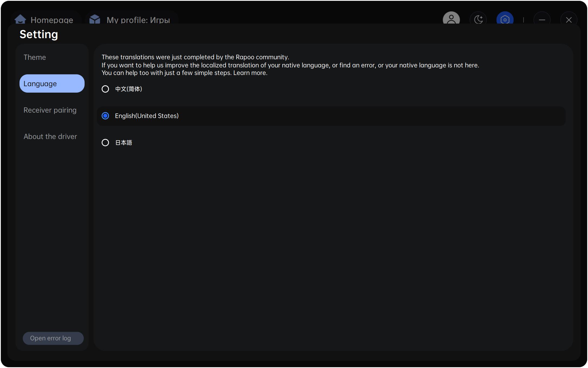Open the Receiver pairing section
The image size is (588, 368).
pyautogui.click(x=50, y=110)
